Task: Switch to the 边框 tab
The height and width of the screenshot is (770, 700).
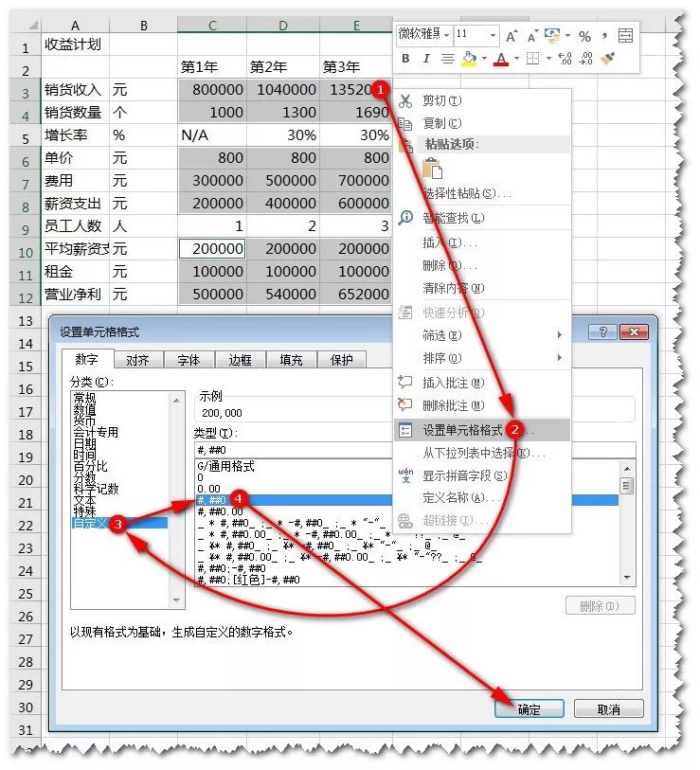Action: [x=241, y=360]
